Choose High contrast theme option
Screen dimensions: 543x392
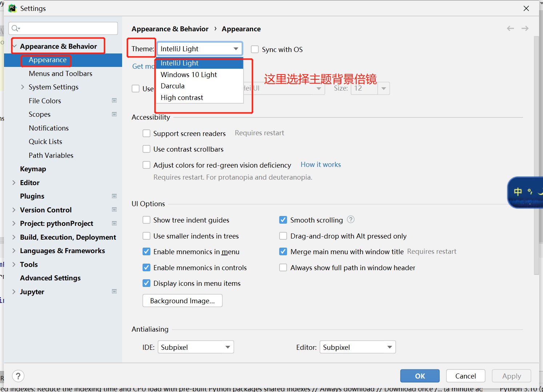200,97
